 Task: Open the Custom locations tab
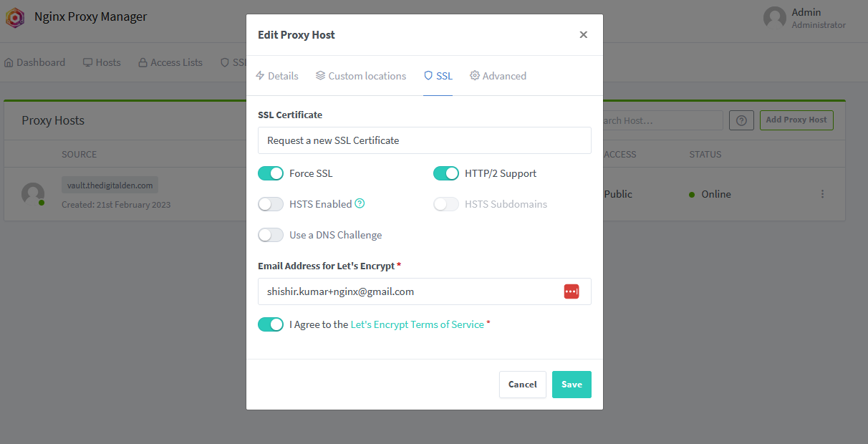click(x=360, y=75)
